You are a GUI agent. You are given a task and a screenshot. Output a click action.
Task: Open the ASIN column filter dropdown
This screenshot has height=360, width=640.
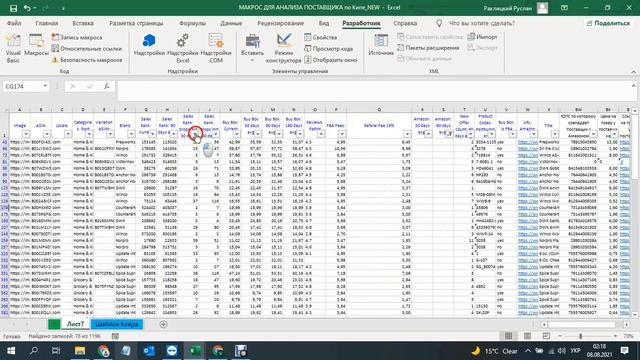47,134
